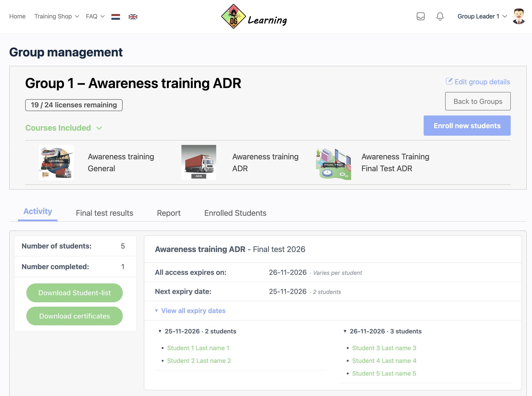The width and height of the screenshot is (532, 396).
Task: Click the Back to Groups button
Action: coord(478,101)
